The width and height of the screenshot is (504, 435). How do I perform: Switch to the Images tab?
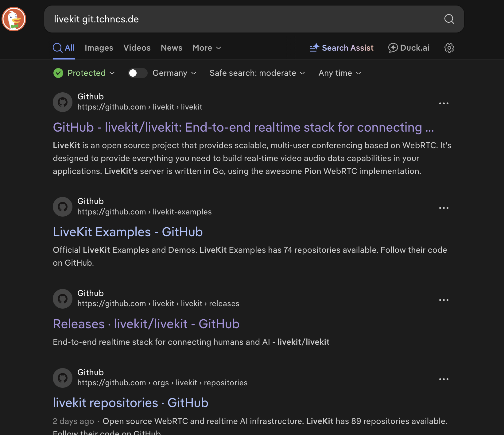point(99,48)
